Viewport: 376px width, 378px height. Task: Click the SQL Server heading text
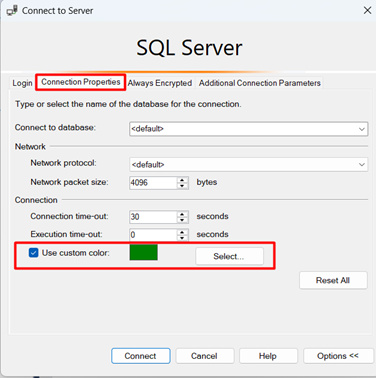click(189, 48)
